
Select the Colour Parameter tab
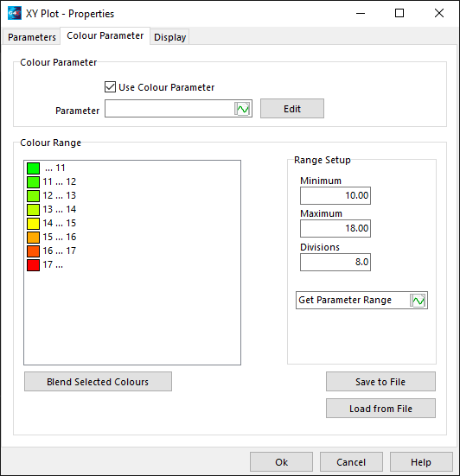pos(105,35)
